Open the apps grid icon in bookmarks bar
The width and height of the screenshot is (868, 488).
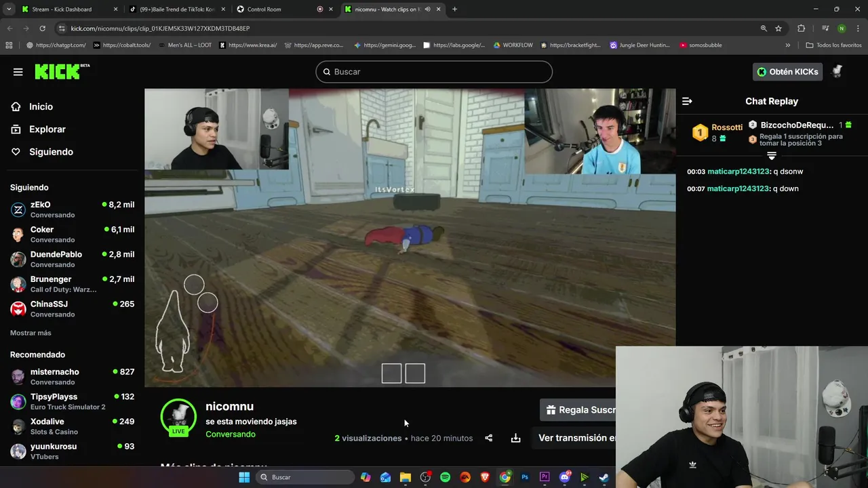coord(9,45)
